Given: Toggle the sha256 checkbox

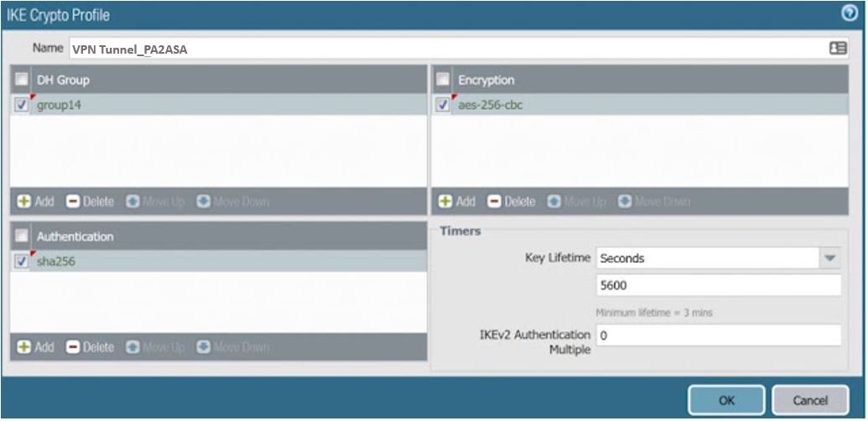Looking at the screenshot, I should pyautogui.click(x=22, y=262).
